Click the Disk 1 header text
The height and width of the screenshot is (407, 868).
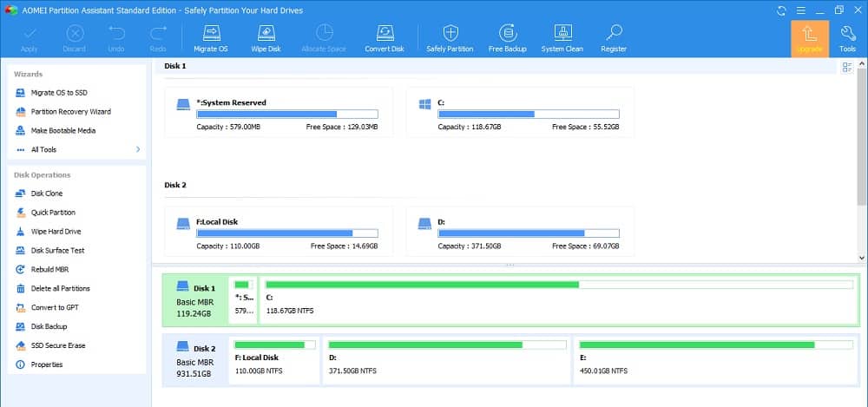pos(175,65)
